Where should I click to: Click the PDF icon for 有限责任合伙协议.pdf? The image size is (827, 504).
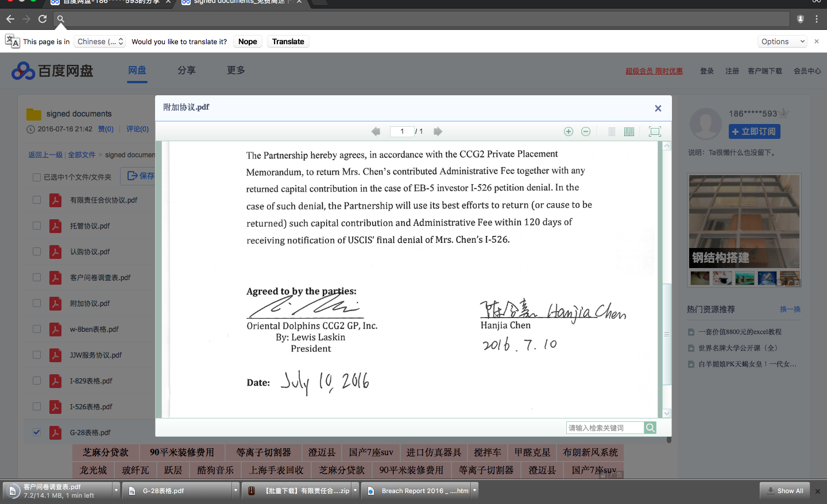tap(55, 200)
